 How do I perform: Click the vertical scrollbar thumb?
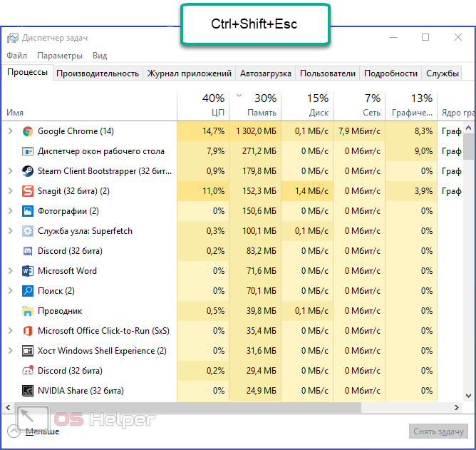point(468,146)
